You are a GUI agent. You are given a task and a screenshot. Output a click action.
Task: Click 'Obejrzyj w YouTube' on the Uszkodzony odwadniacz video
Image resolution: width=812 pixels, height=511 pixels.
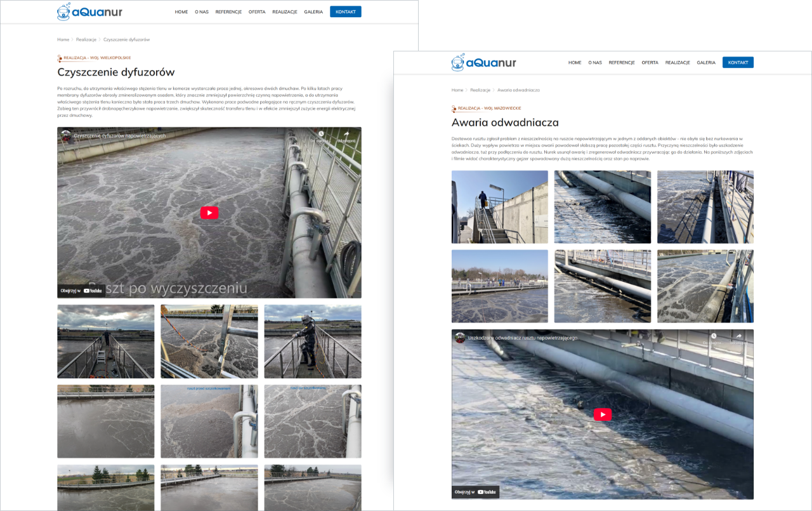tap(475, 492)
